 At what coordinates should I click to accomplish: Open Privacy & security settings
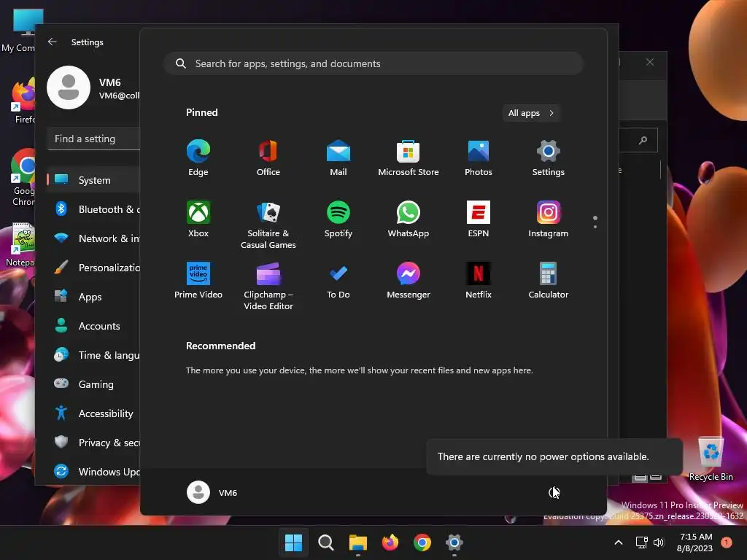point(93,443)
